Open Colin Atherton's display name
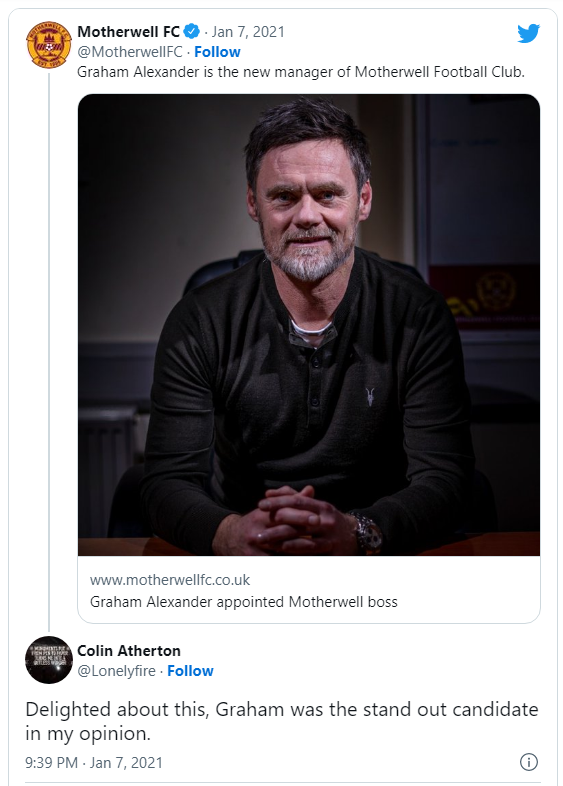 tap(129, 651)
